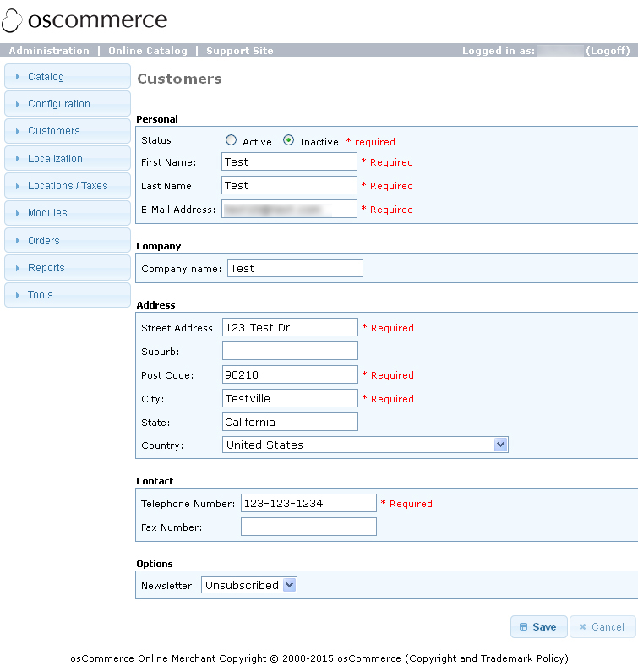The width and height of the screenshot is (638, 672).
Task: Click the arrow icon beside Tools
Action: pos(18,295)
